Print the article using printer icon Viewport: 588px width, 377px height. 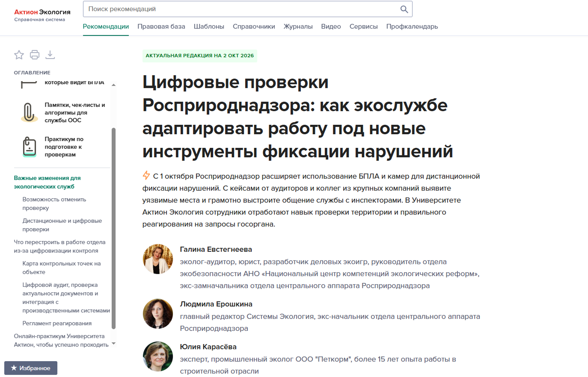point(35,55)
